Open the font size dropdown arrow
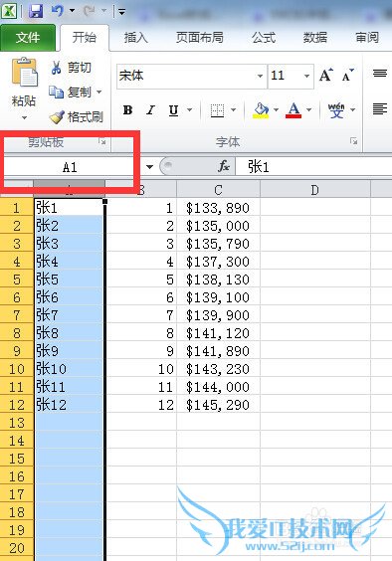Image resolution: width=392 pixels, height=561 pixels. tap(307, 76)
